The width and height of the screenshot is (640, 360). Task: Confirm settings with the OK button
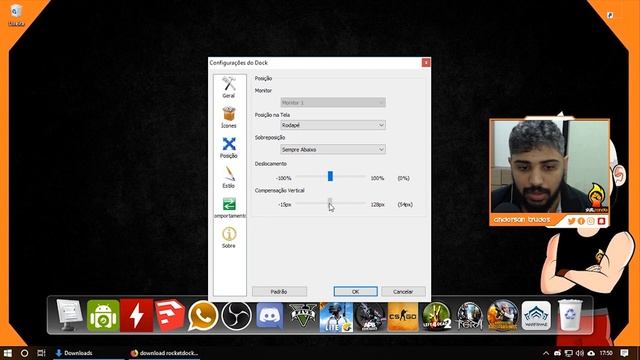tap(355, 291)
